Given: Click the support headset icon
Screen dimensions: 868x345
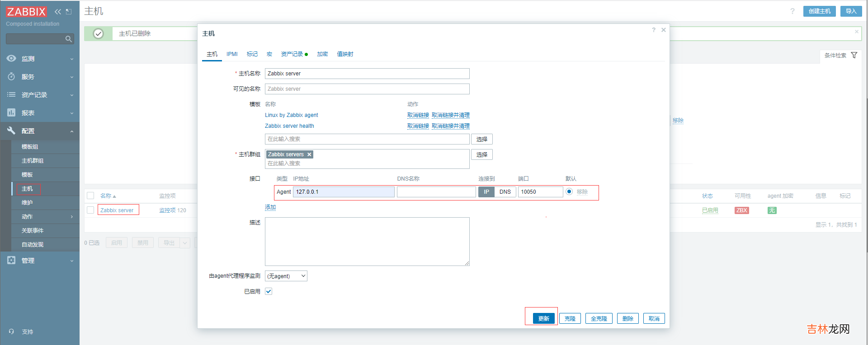Looking at the screenshot, I should [11, 331].
